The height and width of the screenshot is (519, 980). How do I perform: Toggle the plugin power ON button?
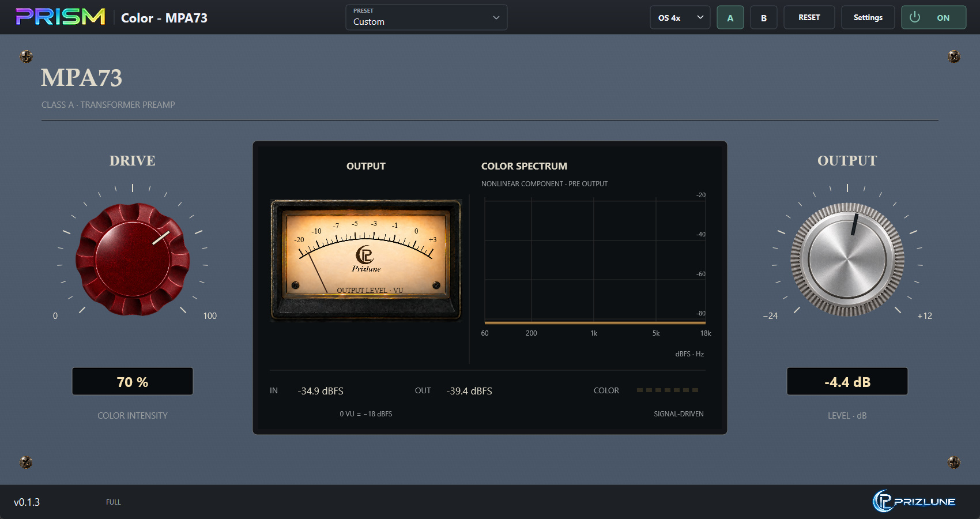tap(933, 17)
